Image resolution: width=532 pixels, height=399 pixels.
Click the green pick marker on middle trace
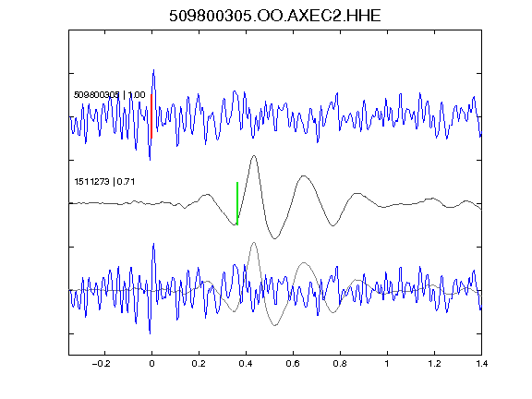pos(237,203)
